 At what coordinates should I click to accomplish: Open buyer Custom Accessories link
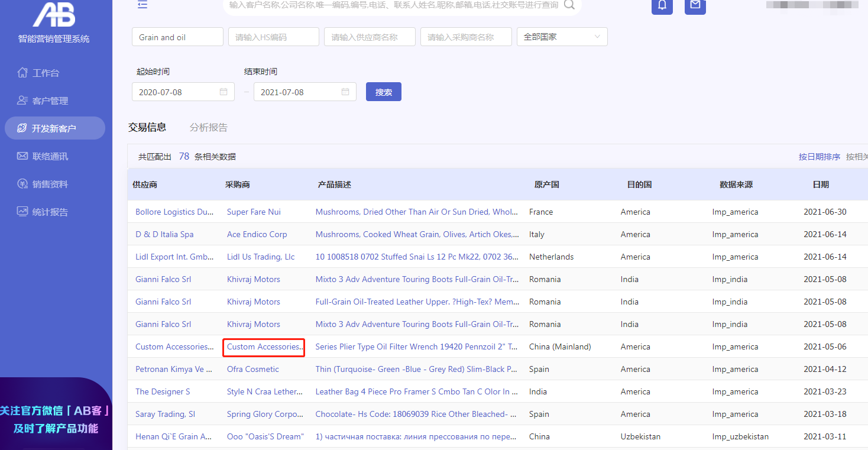[264, 347]
